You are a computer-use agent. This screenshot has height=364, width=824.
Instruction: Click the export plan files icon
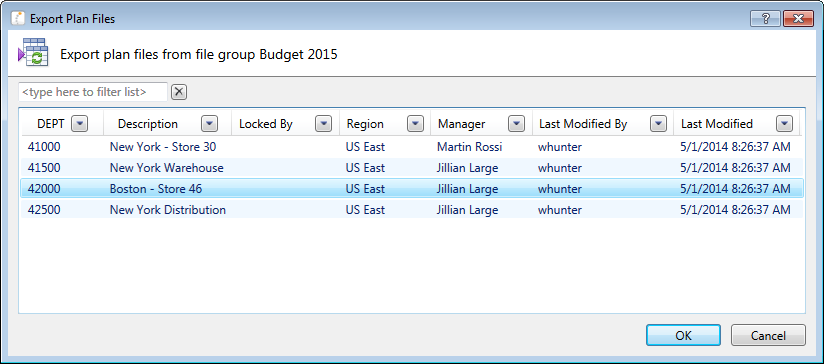point(33,53)
